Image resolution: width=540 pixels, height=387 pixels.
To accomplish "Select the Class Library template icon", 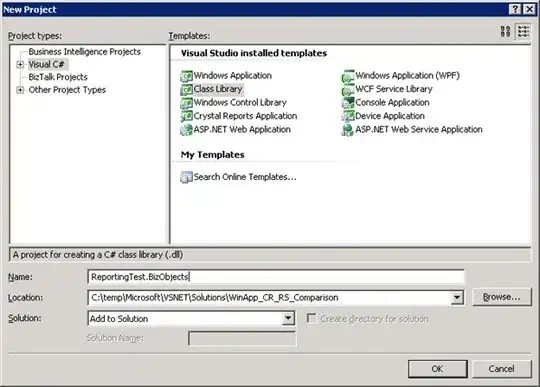I will point(186,90).
